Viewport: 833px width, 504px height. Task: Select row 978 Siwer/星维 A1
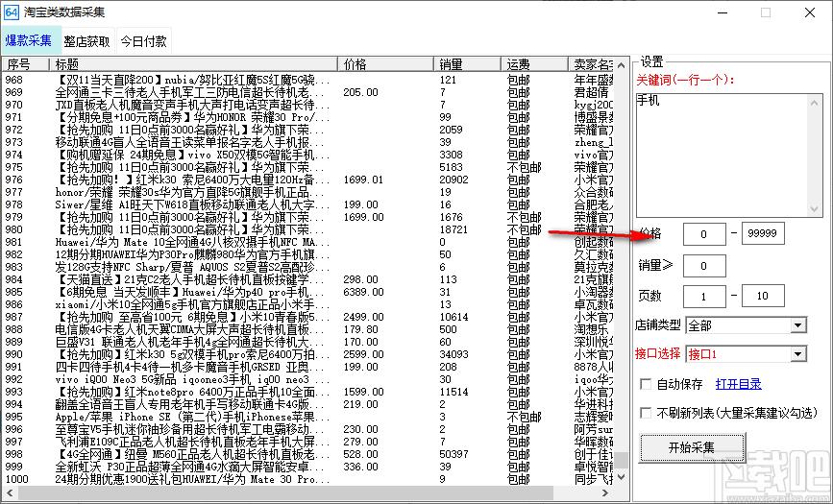pos(308,204)
